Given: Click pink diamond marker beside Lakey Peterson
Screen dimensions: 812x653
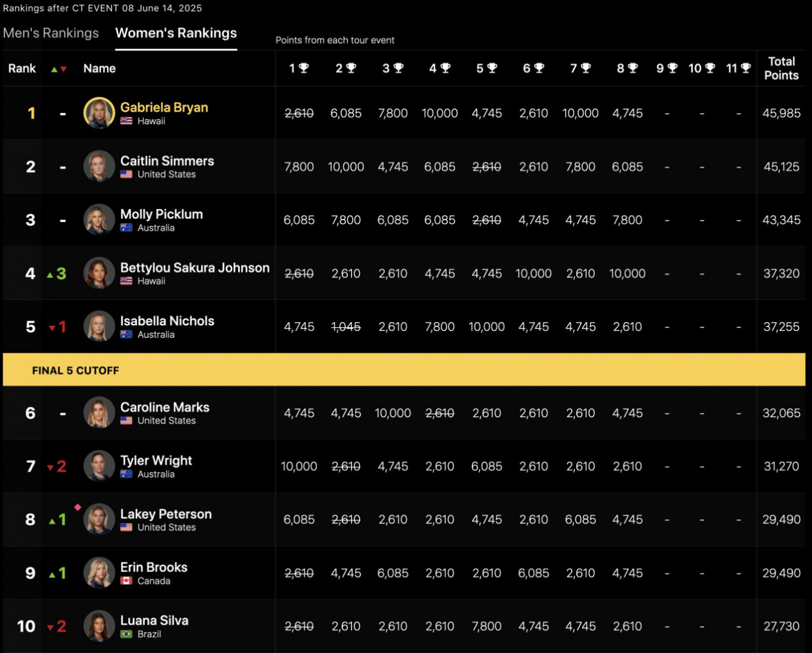Looking at the screenshot, I should pyautogui.click(x=78, y=507).
